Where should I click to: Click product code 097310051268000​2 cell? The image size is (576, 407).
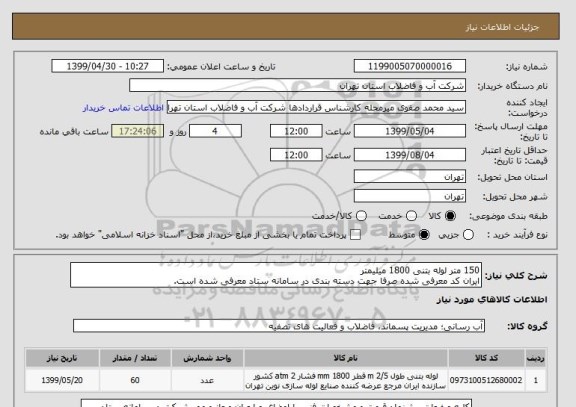click(486, 380)
